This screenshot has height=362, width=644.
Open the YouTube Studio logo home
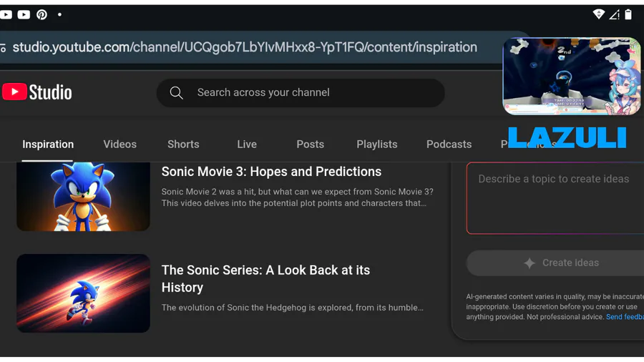point(37,92)
